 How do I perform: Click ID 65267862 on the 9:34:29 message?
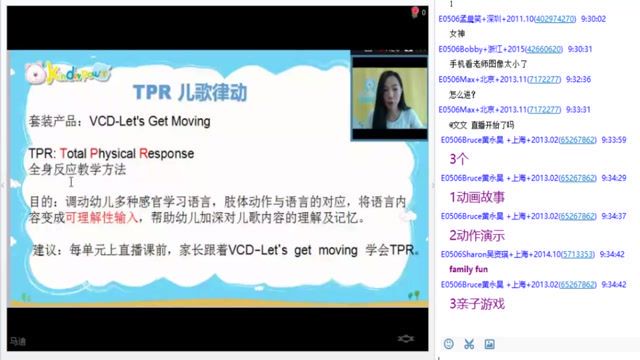tap(577, 178)
